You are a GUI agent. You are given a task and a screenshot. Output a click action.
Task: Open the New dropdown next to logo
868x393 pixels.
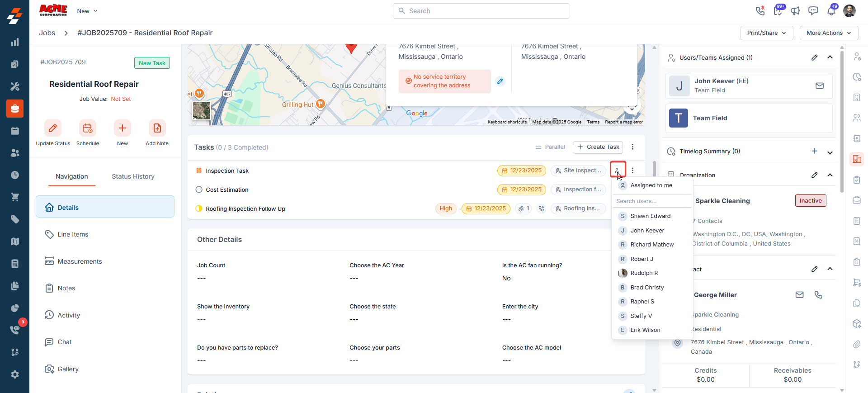tap(87, 11)
